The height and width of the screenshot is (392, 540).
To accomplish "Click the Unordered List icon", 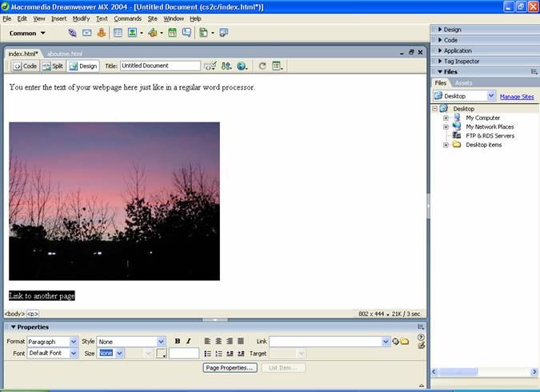I will (208, 354).
